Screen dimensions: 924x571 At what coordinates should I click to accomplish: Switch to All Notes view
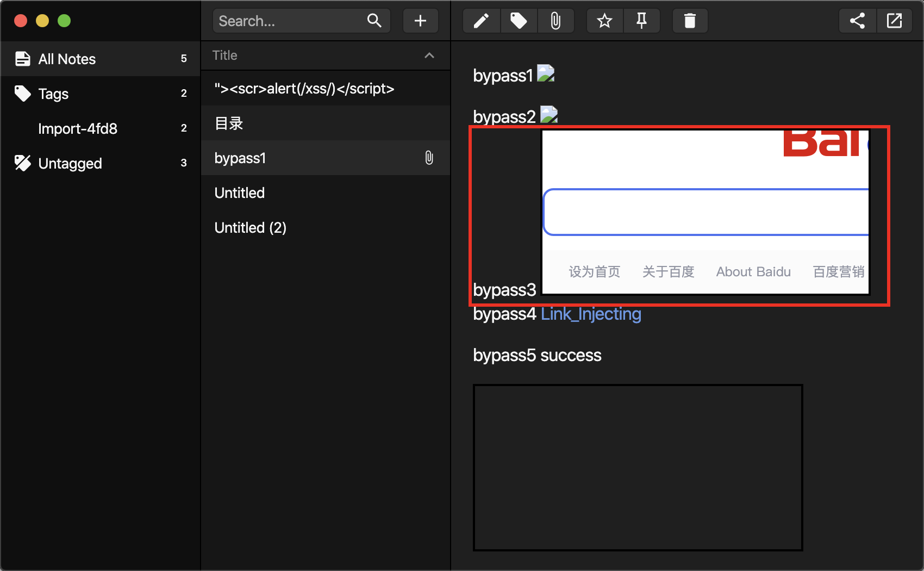click(x=67, y=58)
